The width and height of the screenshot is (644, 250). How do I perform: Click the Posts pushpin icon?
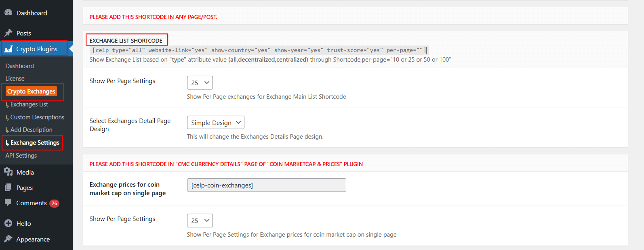pos(8,33)
